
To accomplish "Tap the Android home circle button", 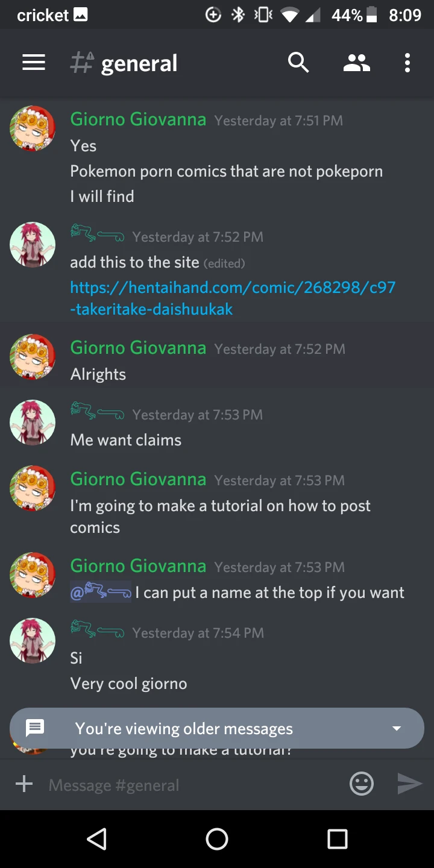I will point(217,838).
